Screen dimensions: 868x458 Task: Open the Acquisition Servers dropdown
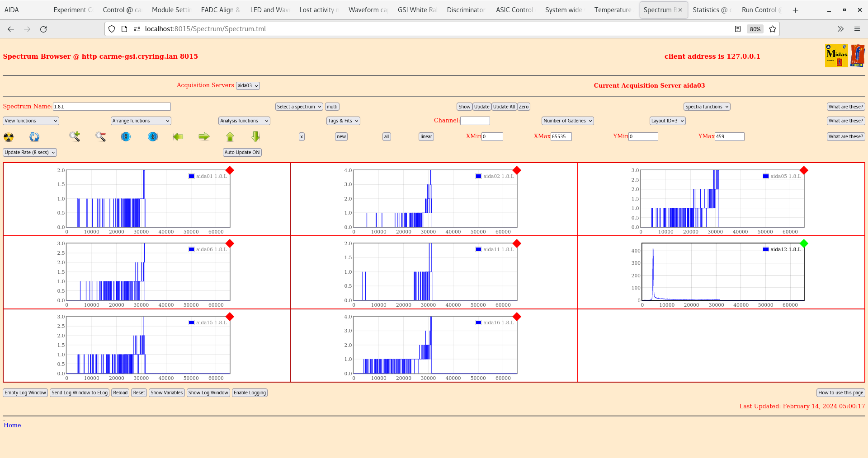tap(247, 85)
